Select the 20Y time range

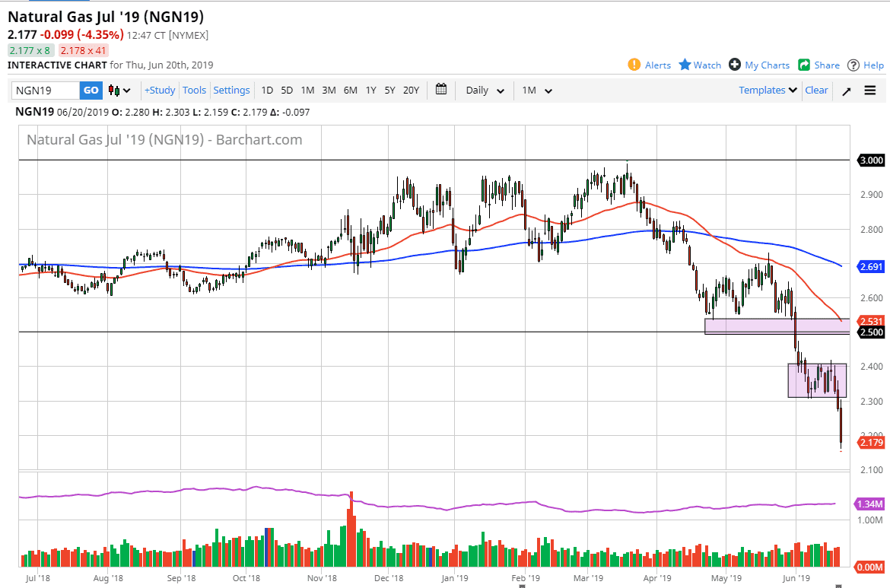(x=411, y=91)
